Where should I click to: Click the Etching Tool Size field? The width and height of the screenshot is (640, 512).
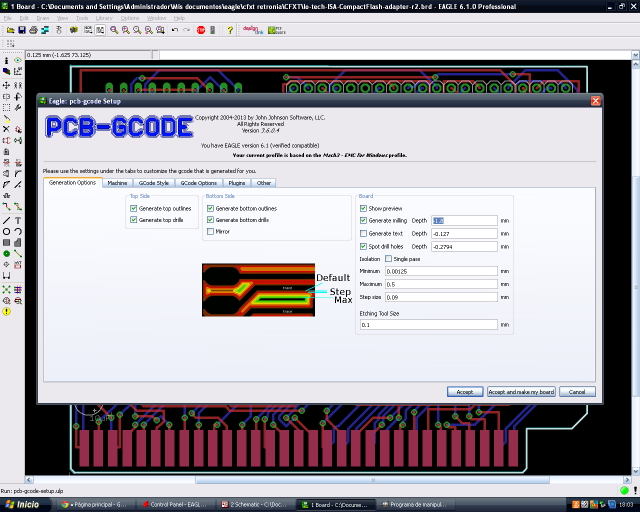tap(429, 325)
